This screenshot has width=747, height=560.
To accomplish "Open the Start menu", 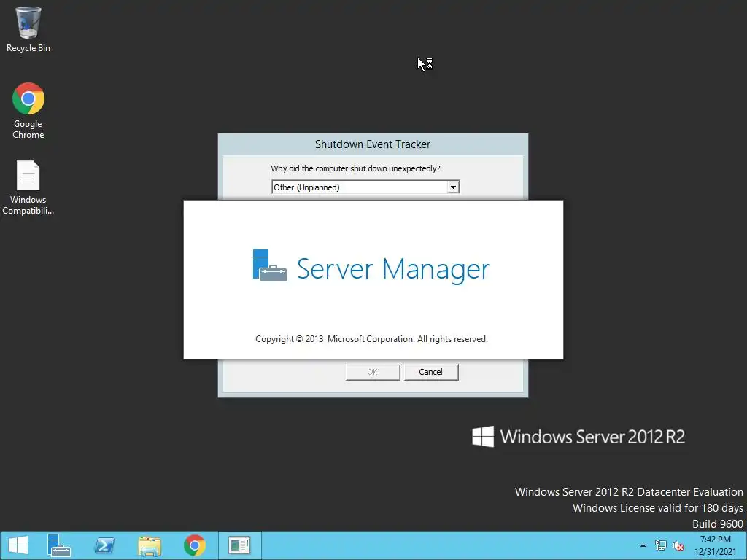I will pyautogui.click(x=18, y=545).
